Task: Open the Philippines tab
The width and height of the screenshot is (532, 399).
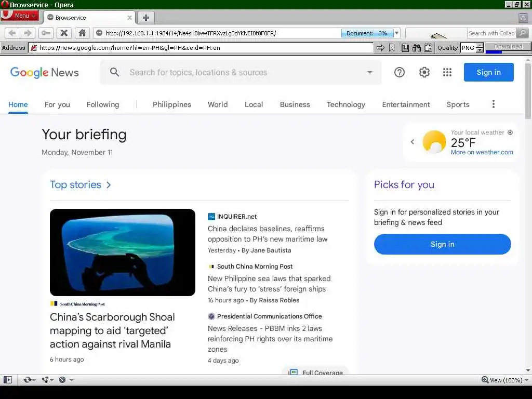Action: [x=171, y=104]
